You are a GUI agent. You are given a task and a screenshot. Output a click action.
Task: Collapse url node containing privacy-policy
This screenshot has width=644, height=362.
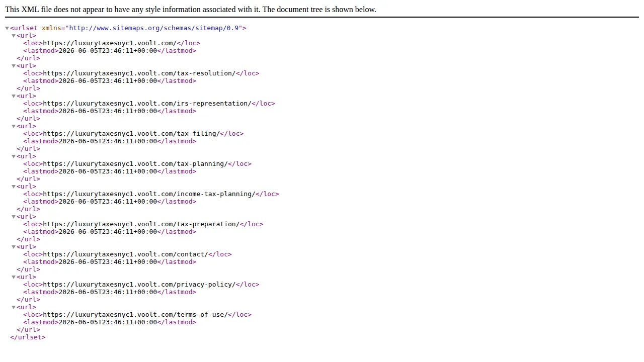(x=14, y=277)
